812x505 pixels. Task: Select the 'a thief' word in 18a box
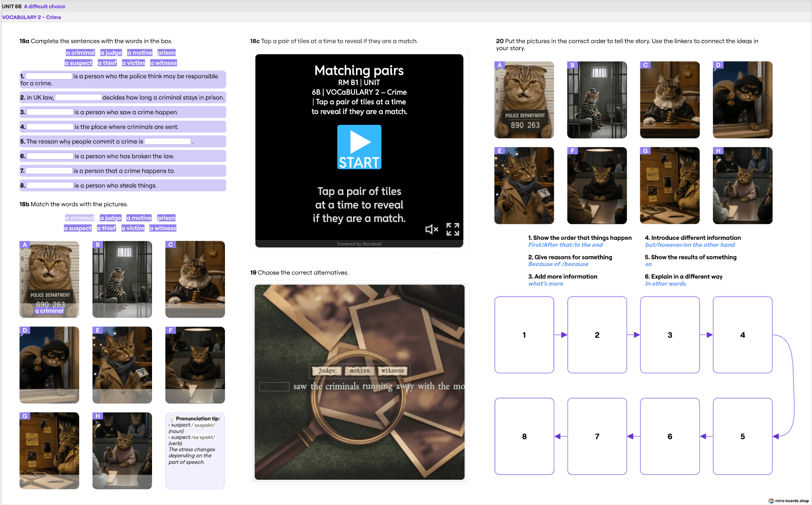(107, 63)
